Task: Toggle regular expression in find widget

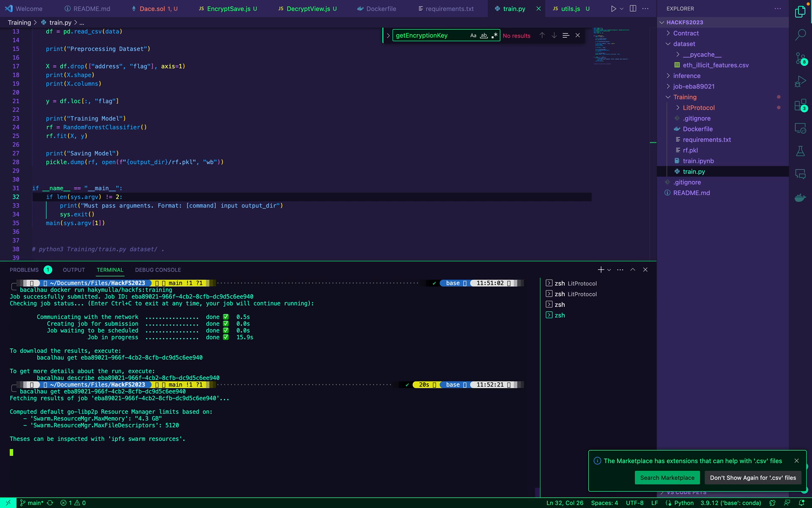Action: [494, 36]
